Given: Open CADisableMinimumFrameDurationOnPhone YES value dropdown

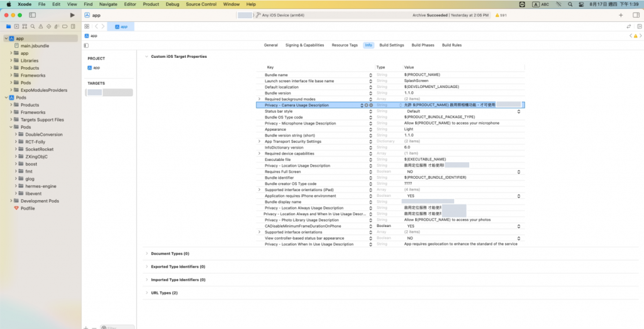Looking at the screenshot, I should click(518, 226).
